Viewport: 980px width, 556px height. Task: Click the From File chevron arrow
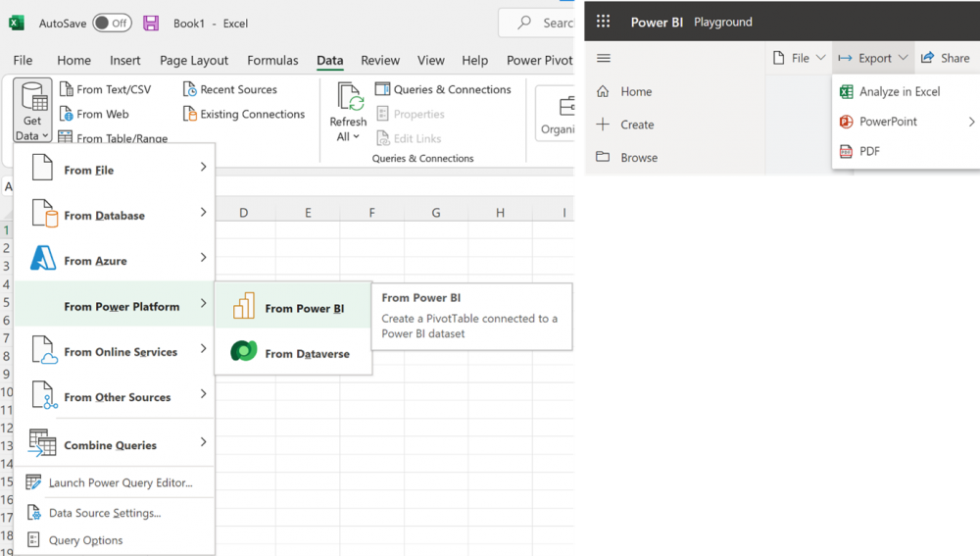(x=203, y=167)
